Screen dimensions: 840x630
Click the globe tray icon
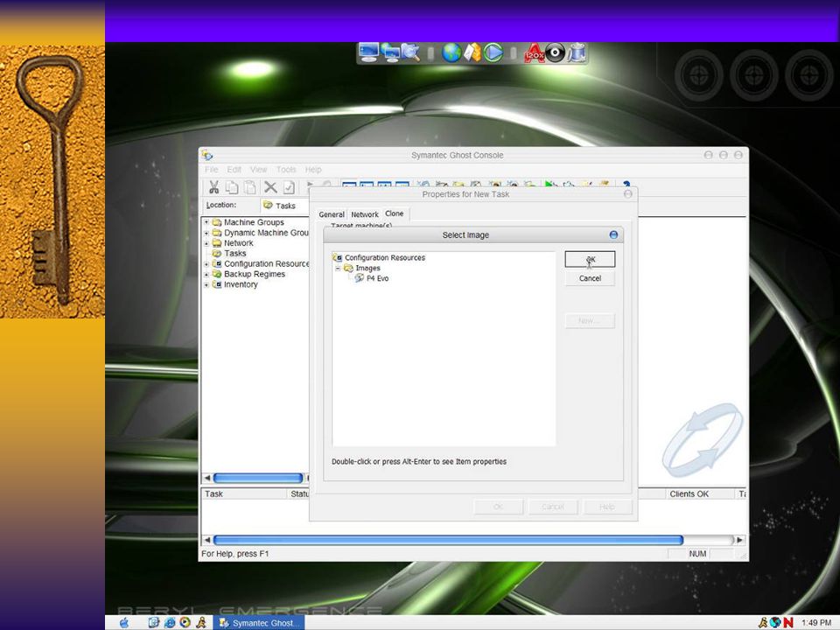point(775,622)
